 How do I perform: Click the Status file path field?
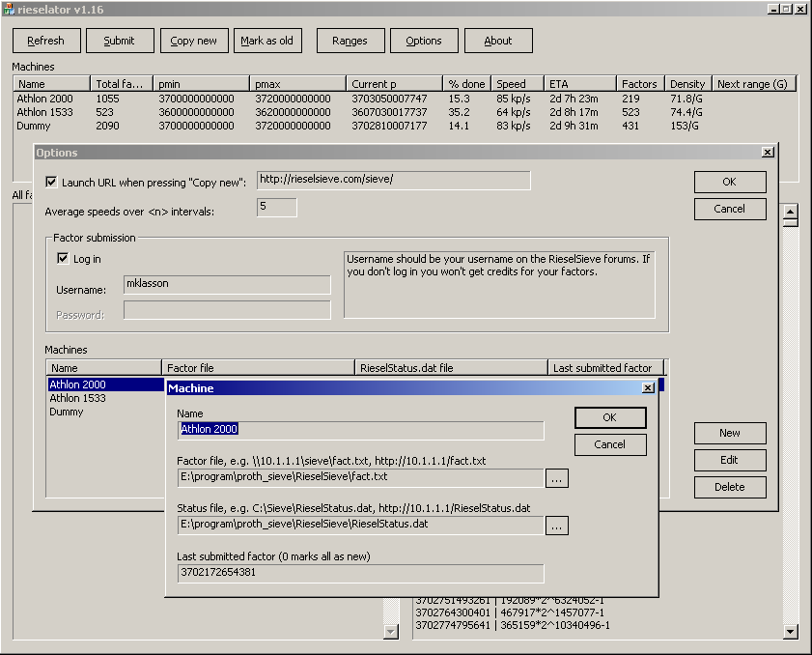point(360,525)
